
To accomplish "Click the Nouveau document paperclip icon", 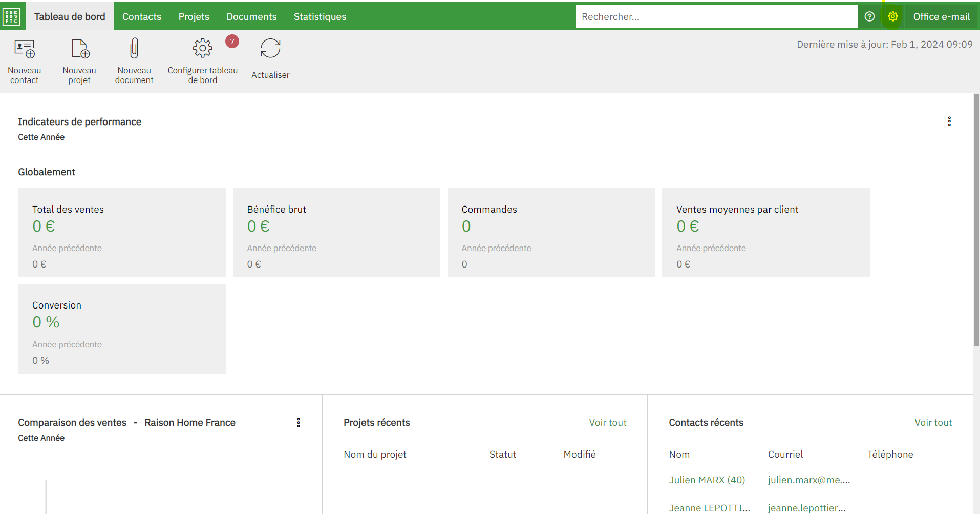I will tap(134, 49).
